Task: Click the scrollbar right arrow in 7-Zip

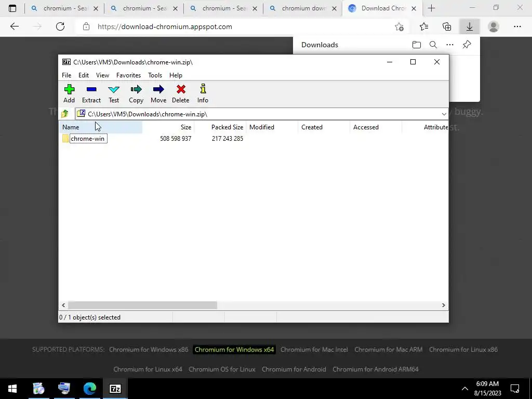Action: coord(444,305)
